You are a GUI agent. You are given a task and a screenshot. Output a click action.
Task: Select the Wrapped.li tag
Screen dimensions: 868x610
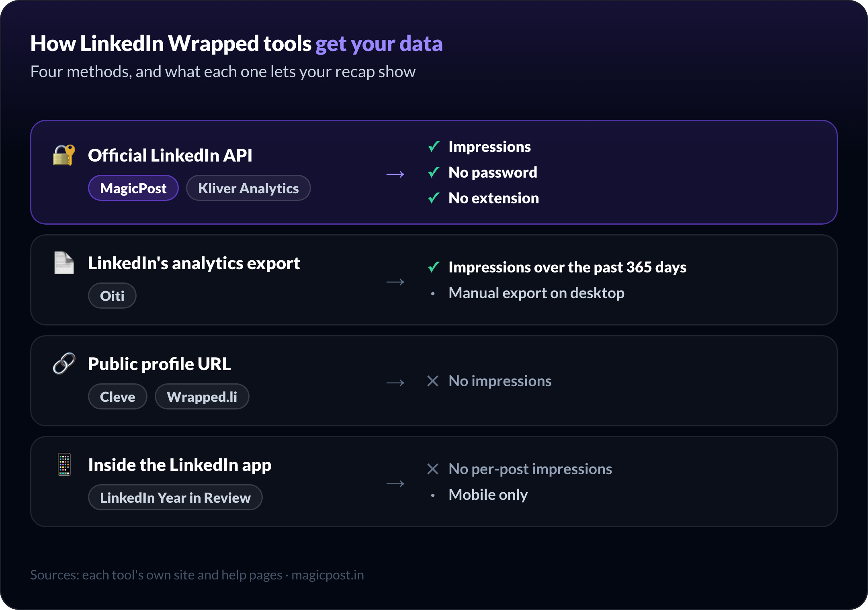(202, 397)
